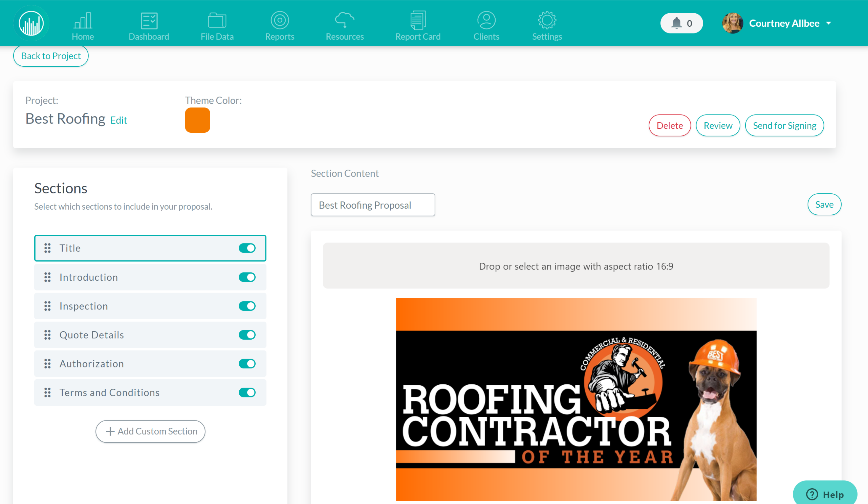This screenshot has height=504, width=868.
Task: Click the Best Roofing Proposal input field
Action: [373, 205]
